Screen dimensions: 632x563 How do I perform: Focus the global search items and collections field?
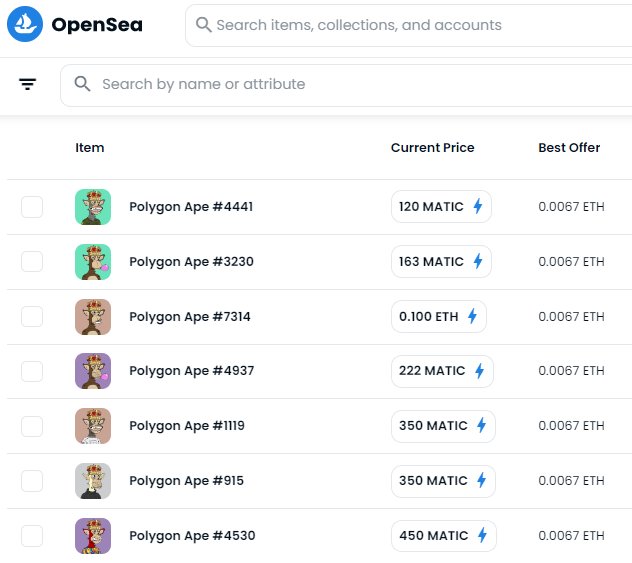click(408, 25)
